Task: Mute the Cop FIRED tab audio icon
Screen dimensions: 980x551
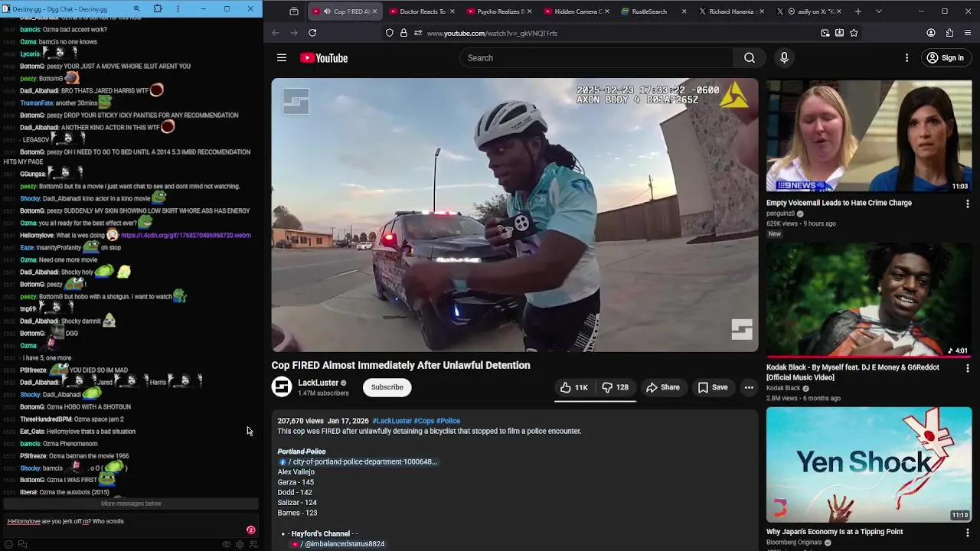Action: [x=327, y=11]
